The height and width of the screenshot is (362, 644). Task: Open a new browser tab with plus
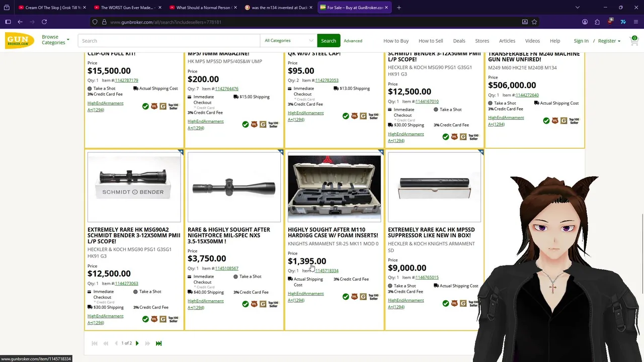pyautogui.click(x=399, y=8)
